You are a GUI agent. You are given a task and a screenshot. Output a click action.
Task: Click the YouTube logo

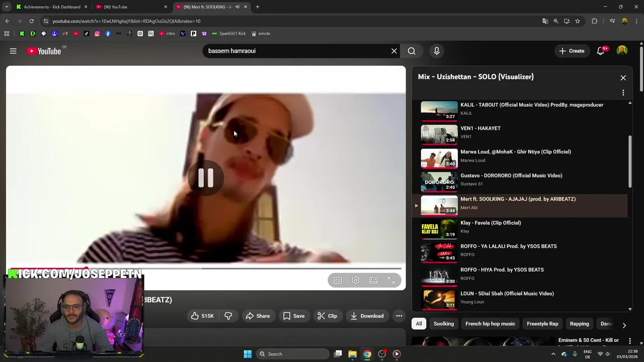44,51
